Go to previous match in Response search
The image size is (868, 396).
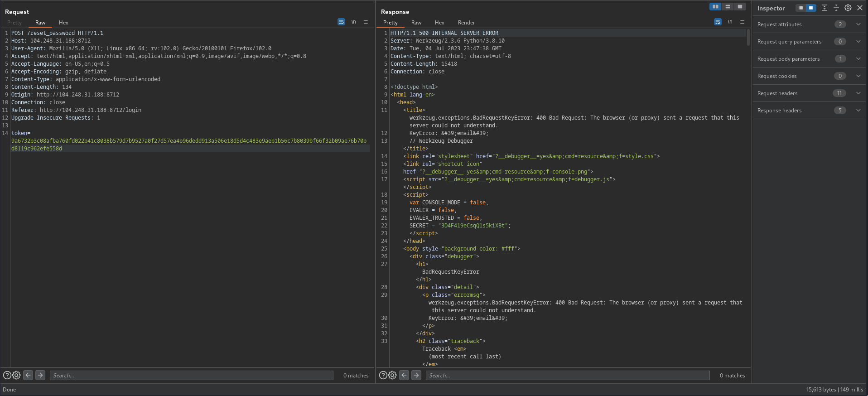404,375
